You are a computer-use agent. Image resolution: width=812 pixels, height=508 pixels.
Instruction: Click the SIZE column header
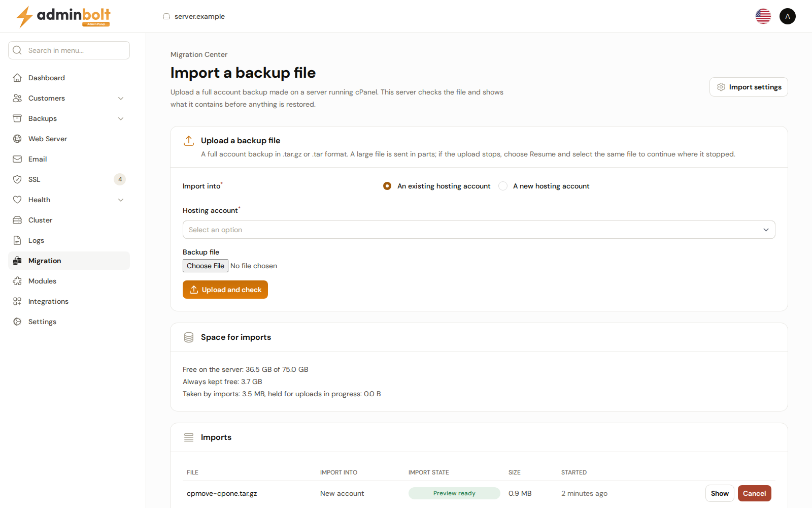(515, 472)
